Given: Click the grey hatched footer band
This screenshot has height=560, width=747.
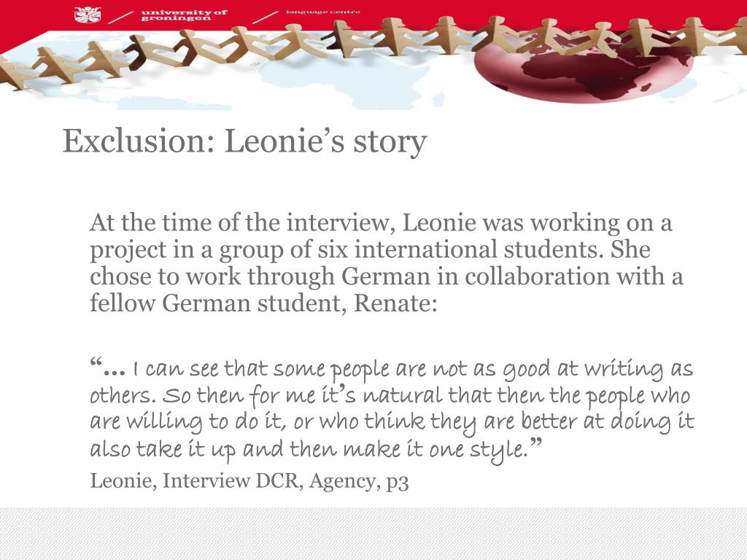Looking at the screenshot, I should click(373, 533).
